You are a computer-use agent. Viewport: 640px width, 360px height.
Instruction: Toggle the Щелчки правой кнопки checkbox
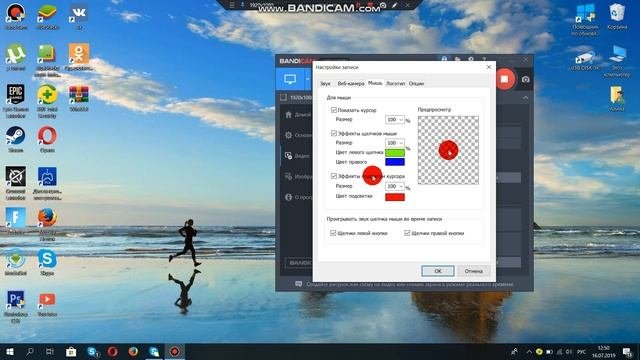click(x=407, y=233)
